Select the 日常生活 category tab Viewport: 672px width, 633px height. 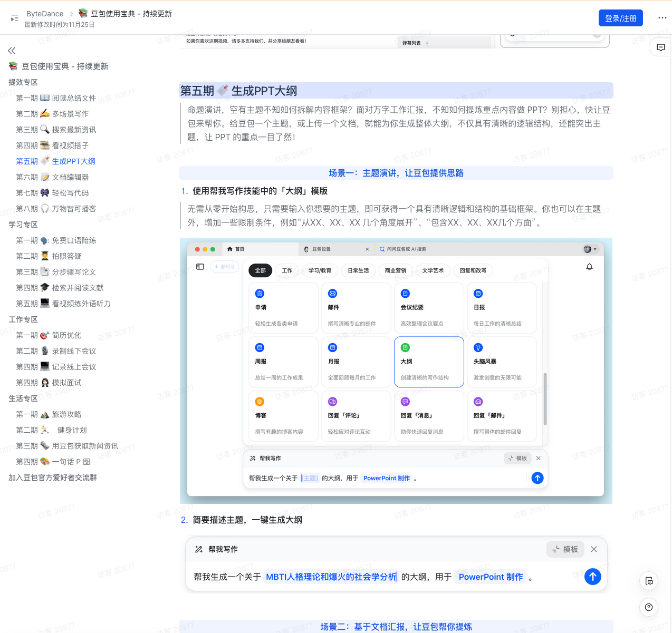pyautogui.click(x=358, y=270)
